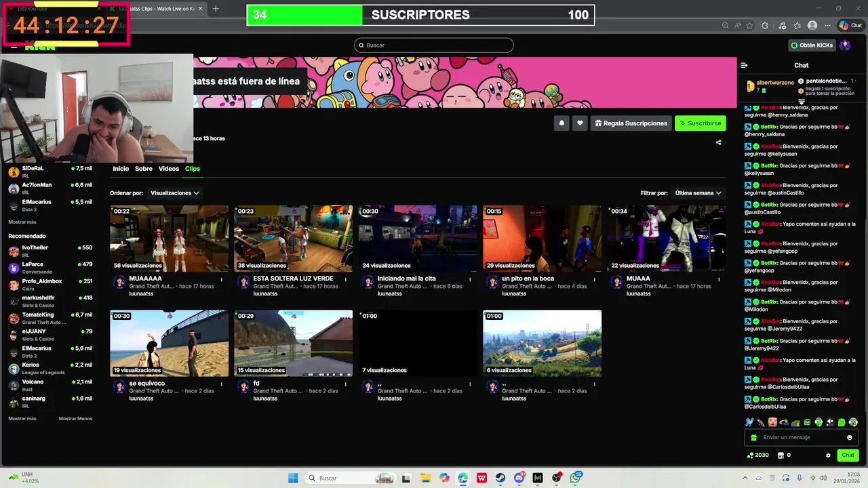Click @CarlosdelbUllaa mention in chat
Viewport: 868px width, 488px height.
tap(767, 407)
